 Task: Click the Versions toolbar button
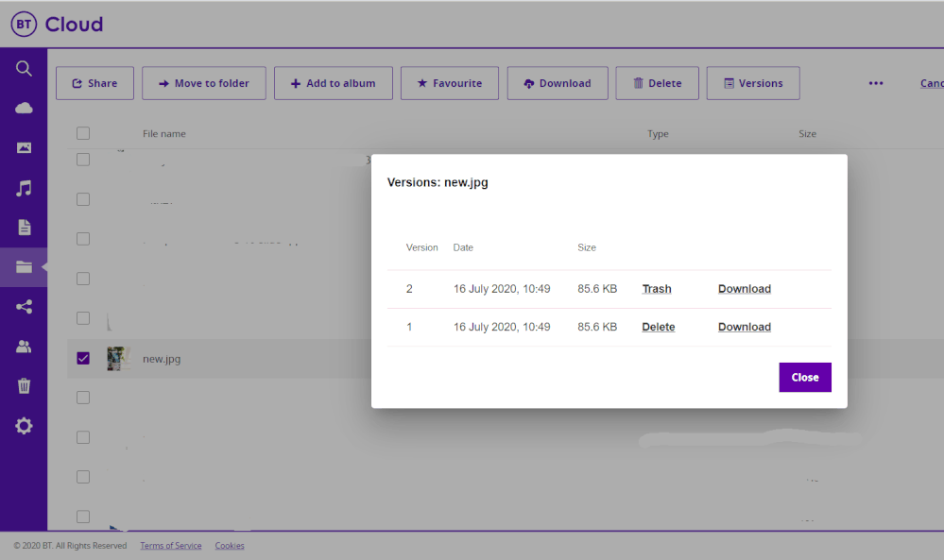coord(753,83)
